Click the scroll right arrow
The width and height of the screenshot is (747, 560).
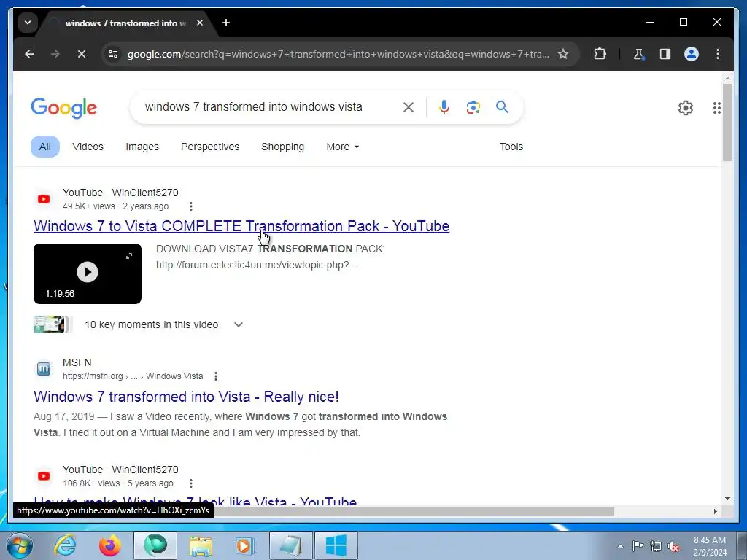[x=715, y=511]
